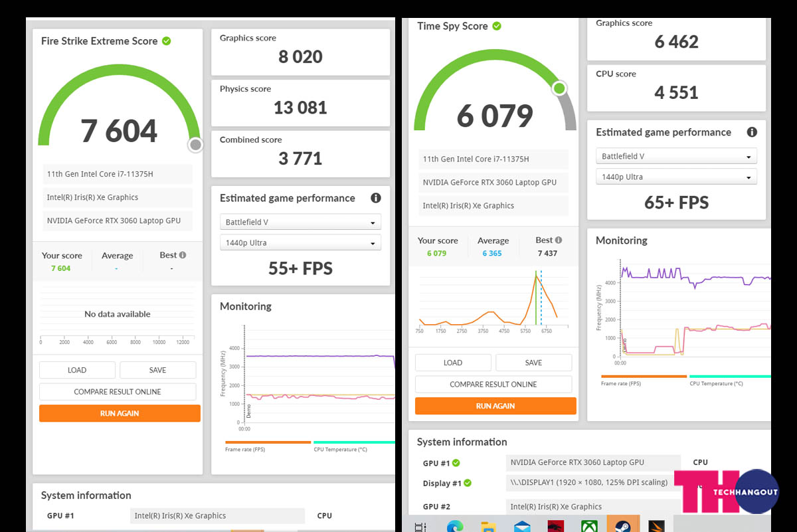Click the Time Spy monitoring frequency chart
This screenshot has height=532, width=797.
683,312
